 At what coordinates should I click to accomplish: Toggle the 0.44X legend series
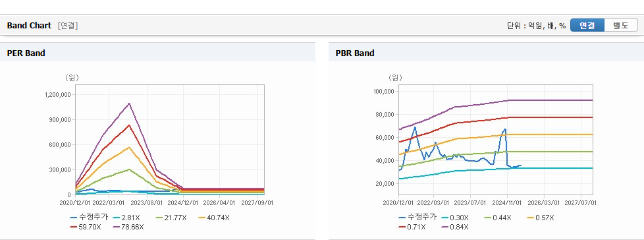click(x=497, y=218)
